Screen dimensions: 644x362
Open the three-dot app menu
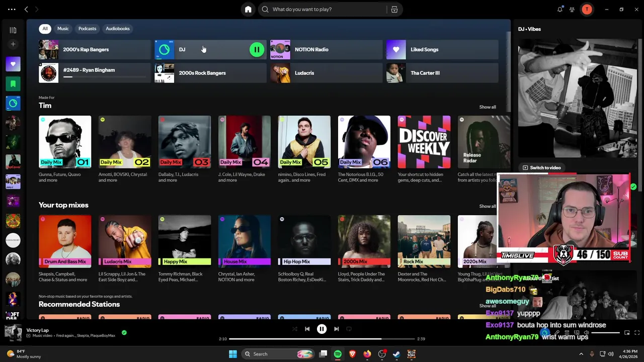tap(12, 9)
